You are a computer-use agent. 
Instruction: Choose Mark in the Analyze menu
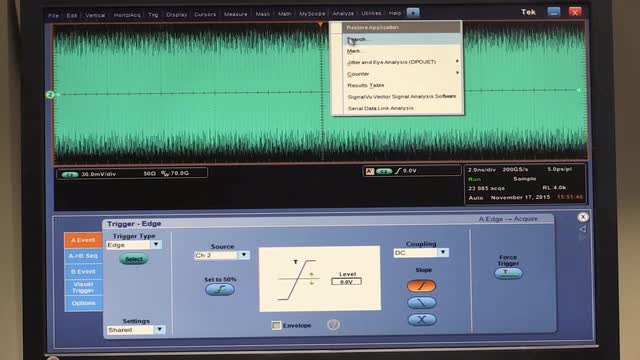[402, 51]
